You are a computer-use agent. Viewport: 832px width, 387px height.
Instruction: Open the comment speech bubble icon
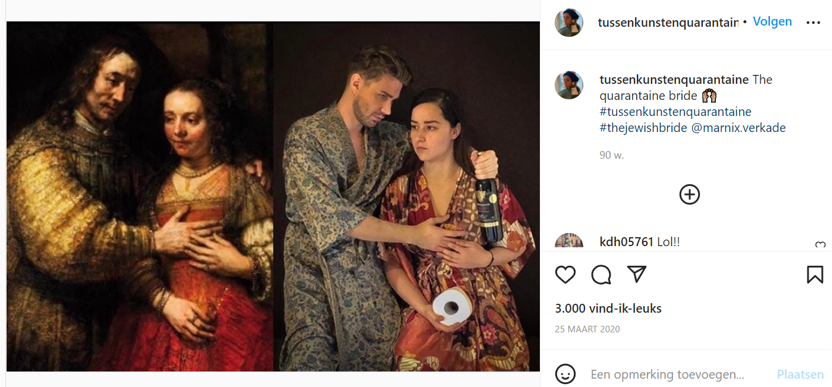(601, 274)
